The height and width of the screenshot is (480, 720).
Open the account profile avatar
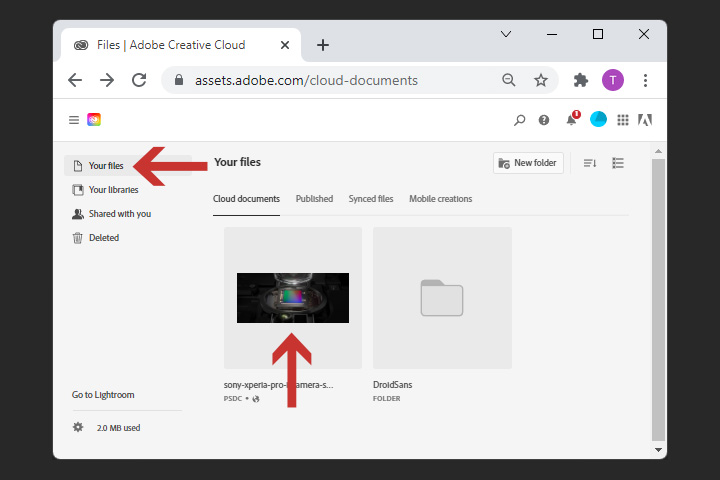pos(598,120)
